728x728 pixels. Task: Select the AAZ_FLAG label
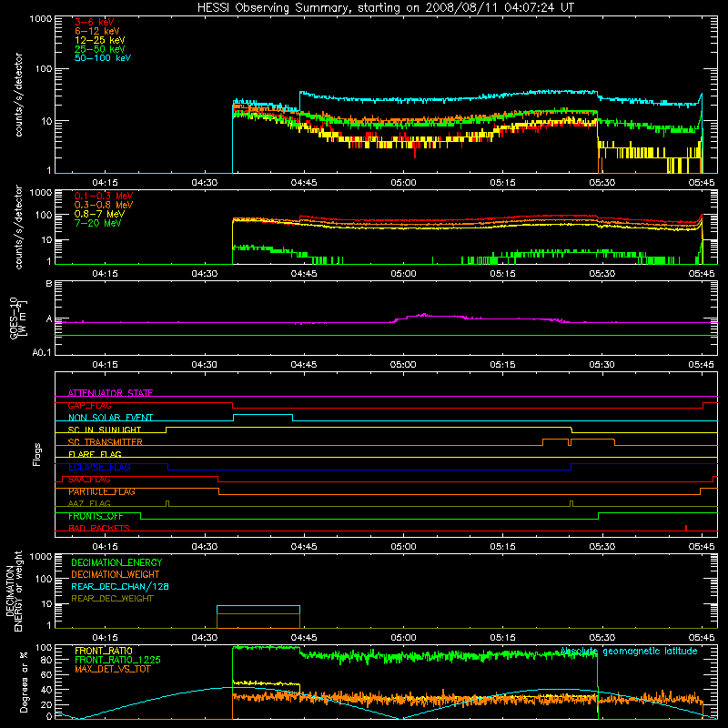point(89,503)
